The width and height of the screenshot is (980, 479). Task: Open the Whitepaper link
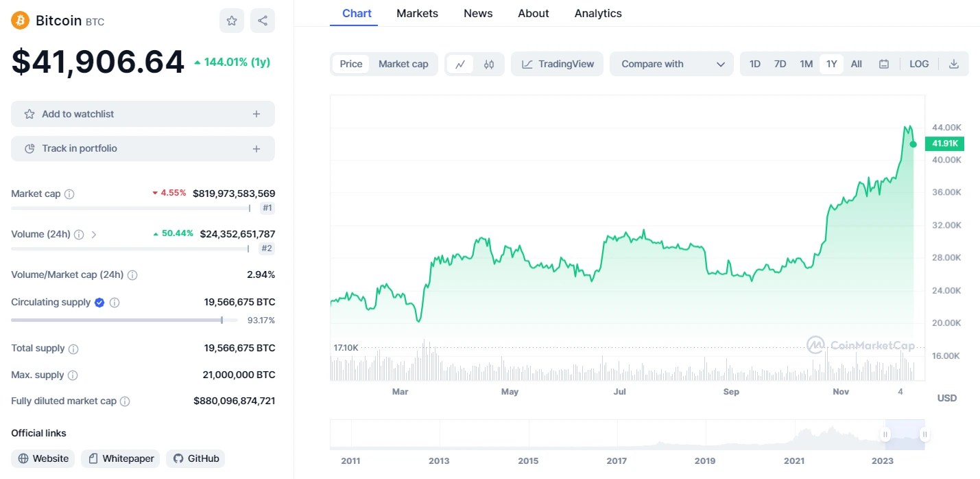[120, 458]
